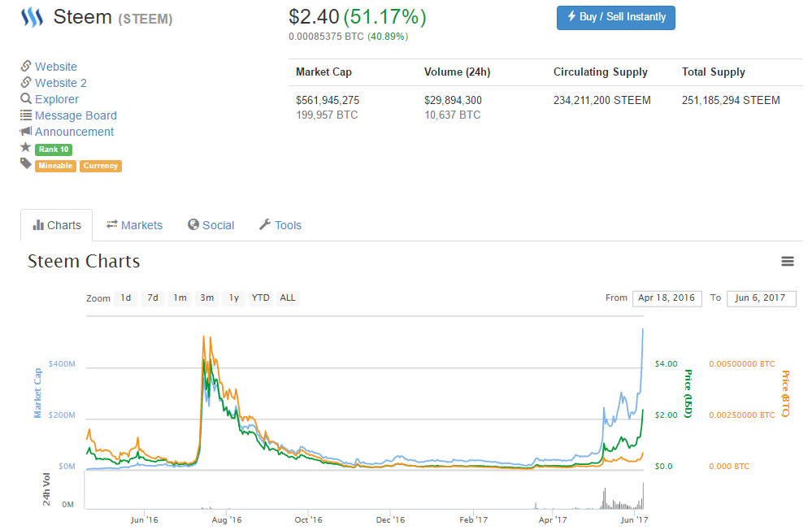Set chart zoom to 3m
Image resolution: width=812 pixels, height=530 pixels.
click(x=207, y=298)
